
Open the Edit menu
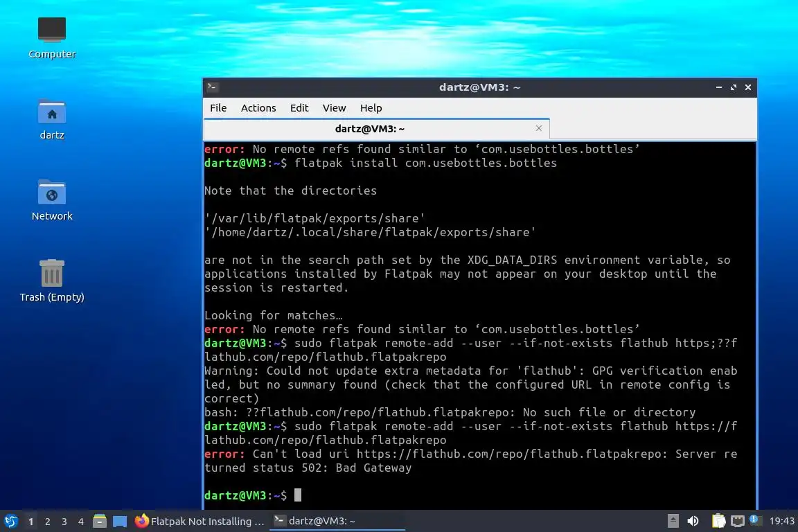(x=299, y=108)
